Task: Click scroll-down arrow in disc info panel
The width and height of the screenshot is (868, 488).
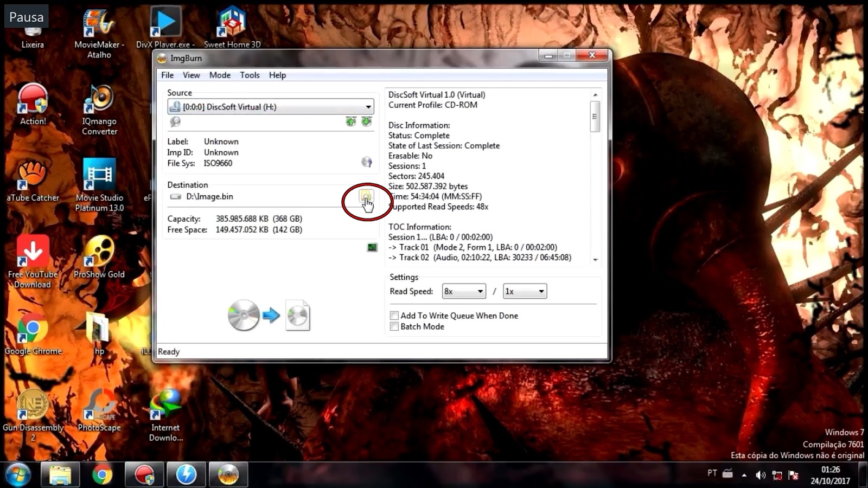Action: coord(595,260)
